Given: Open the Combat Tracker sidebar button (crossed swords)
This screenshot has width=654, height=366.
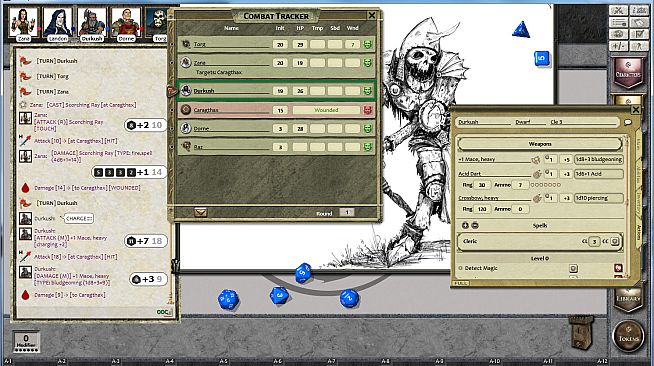Looking at the screenshot, I should (619, 10).
